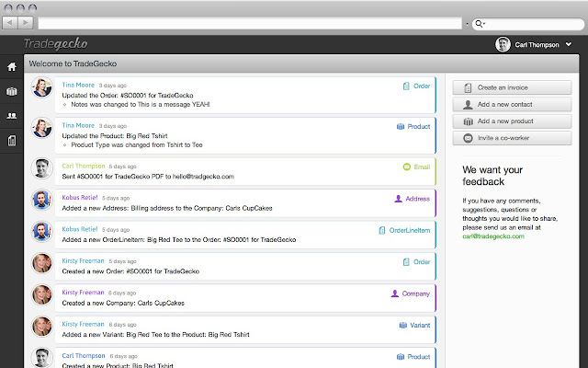Open Tina Moore's name on the Product update

(78, 125)
